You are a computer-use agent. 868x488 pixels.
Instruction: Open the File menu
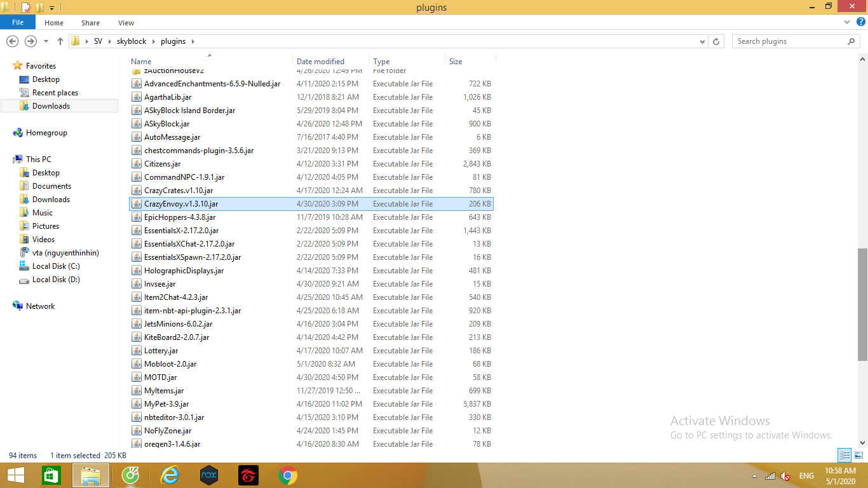(x=18, y=23)
